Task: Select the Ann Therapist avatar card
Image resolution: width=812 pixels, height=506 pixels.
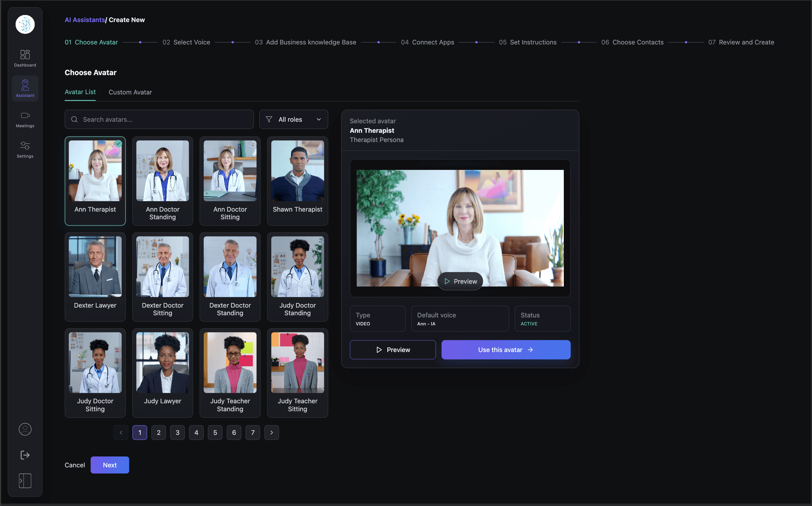Action: click(x=95, y=181)
